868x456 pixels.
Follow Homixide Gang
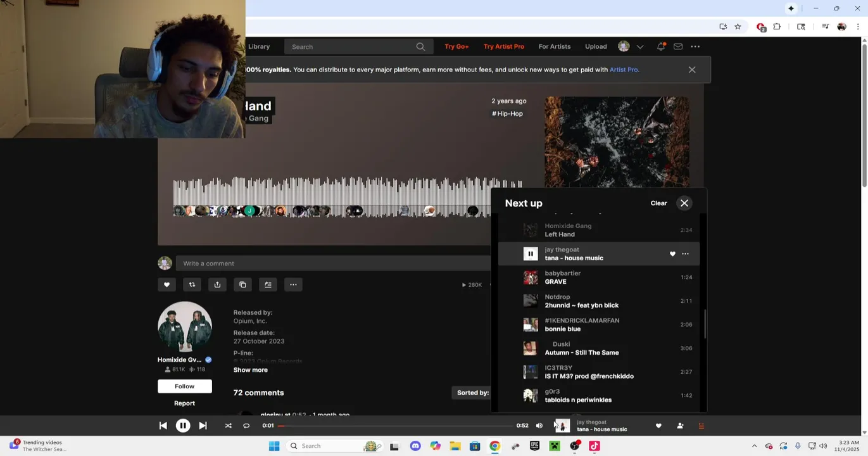(184, 386)
